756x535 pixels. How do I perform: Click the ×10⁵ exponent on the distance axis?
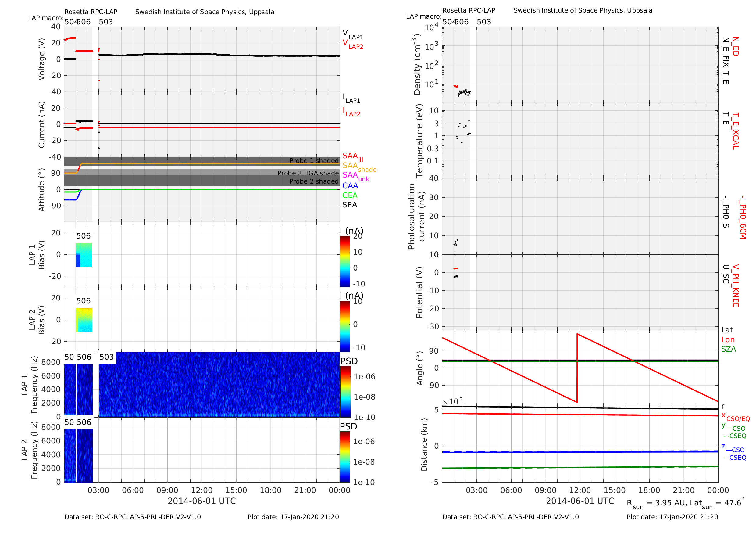click(x=452, y=400)
